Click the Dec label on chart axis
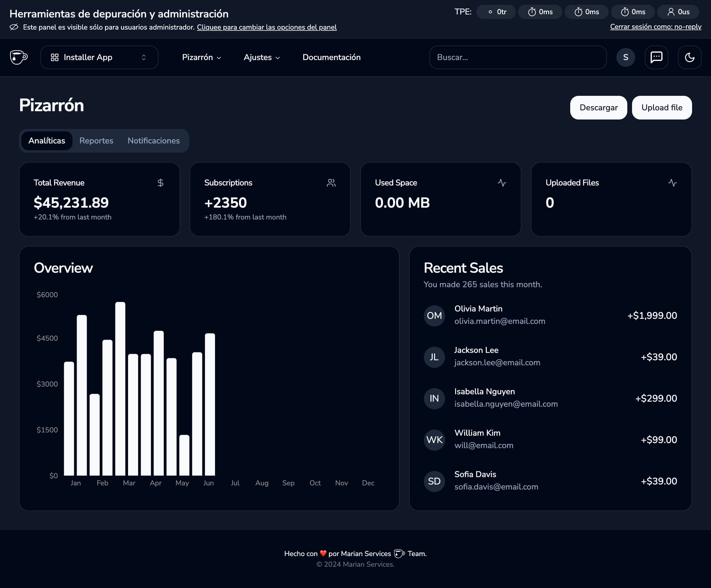Viewport: 711px width, 588px height. point(368,483)
